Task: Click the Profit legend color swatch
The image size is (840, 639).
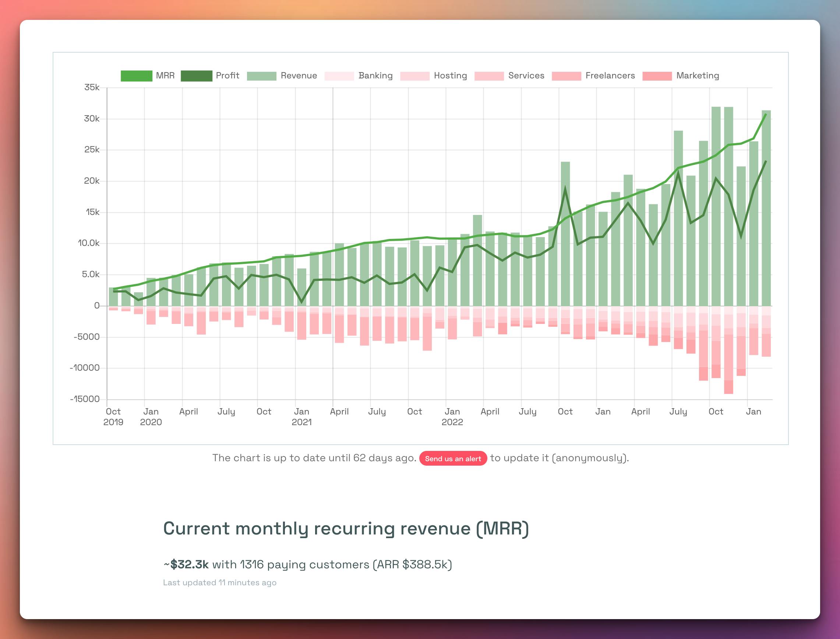Action: 197,76
